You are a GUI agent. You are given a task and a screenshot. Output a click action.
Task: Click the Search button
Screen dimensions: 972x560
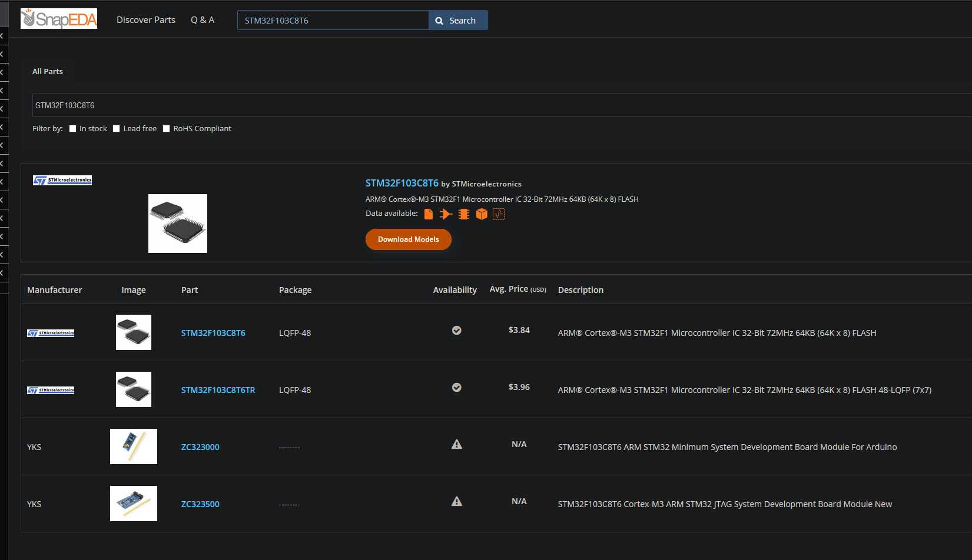(458, 20)
